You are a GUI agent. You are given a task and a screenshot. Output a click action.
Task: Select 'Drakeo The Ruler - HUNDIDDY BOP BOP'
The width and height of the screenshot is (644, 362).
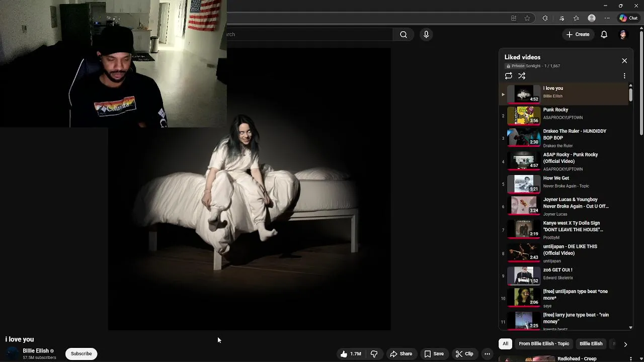563,138
